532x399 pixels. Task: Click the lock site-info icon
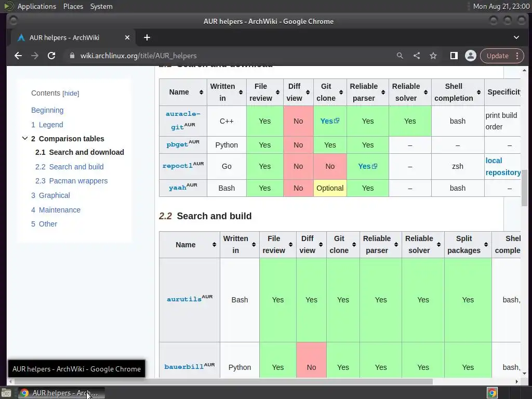[72, 56]
